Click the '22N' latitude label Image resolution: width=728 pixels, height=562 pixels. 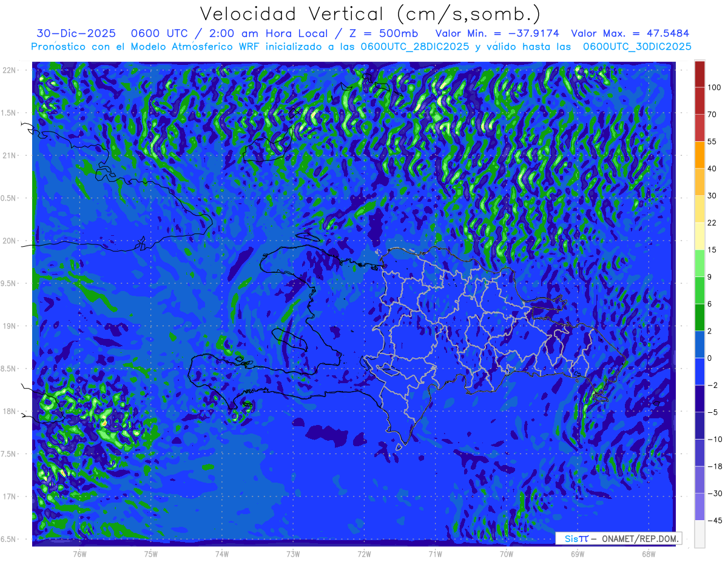click(10, 70)
